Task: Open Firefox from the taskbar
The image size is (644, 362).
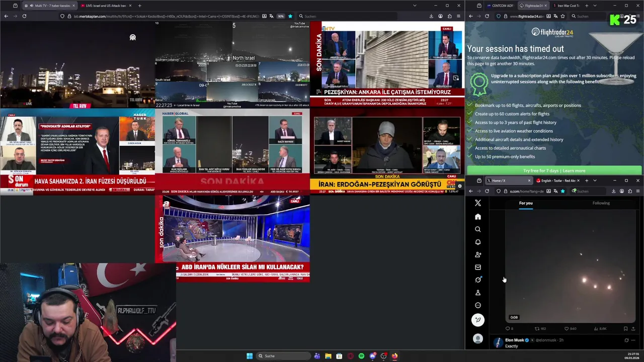Action: [x=394, y=356]
